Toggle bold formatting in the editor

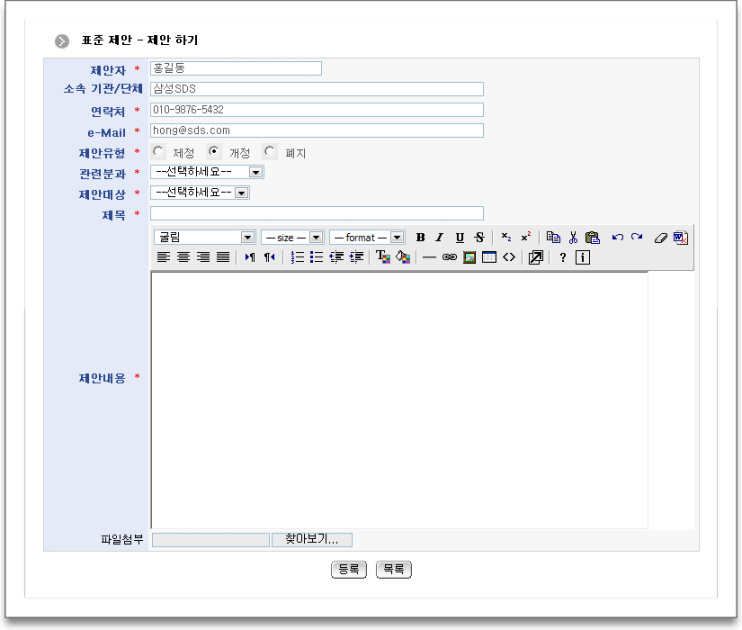pos(420,237)
